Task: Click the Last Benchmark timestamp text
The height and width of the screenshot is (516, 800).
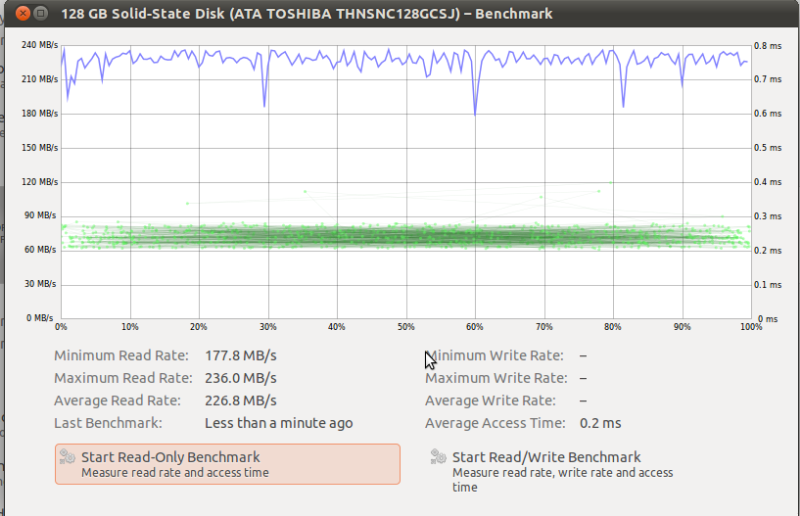Action: point(279,423)
